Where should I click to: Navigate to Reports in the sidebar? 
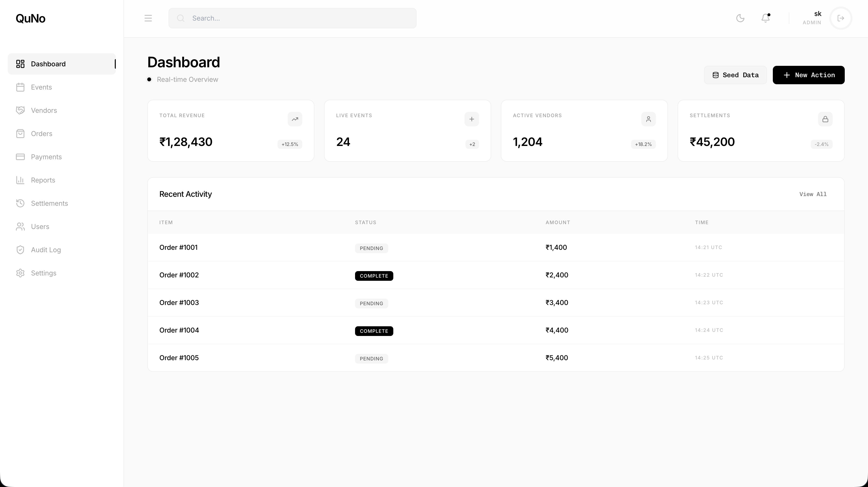pyautogui.click(x=43, y=180)
